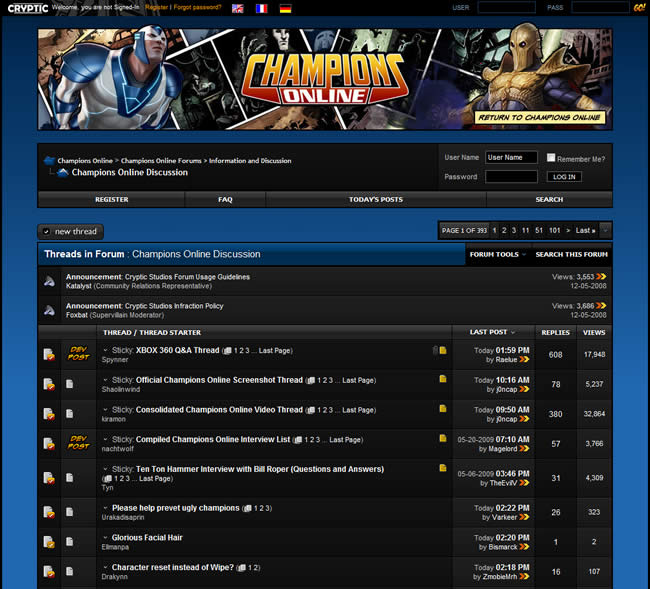Expand arrow before XBOX 360 Q&A Thread title
650x589 pixels.
pos(105,350)
